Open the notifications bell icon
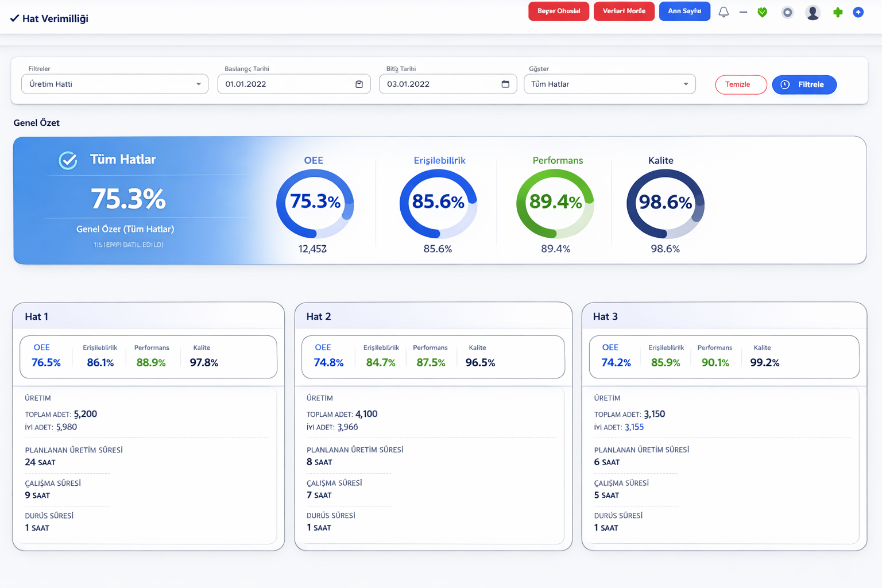Image resolution: width=882 pixels, height=588 pixels. pos(724,12)
